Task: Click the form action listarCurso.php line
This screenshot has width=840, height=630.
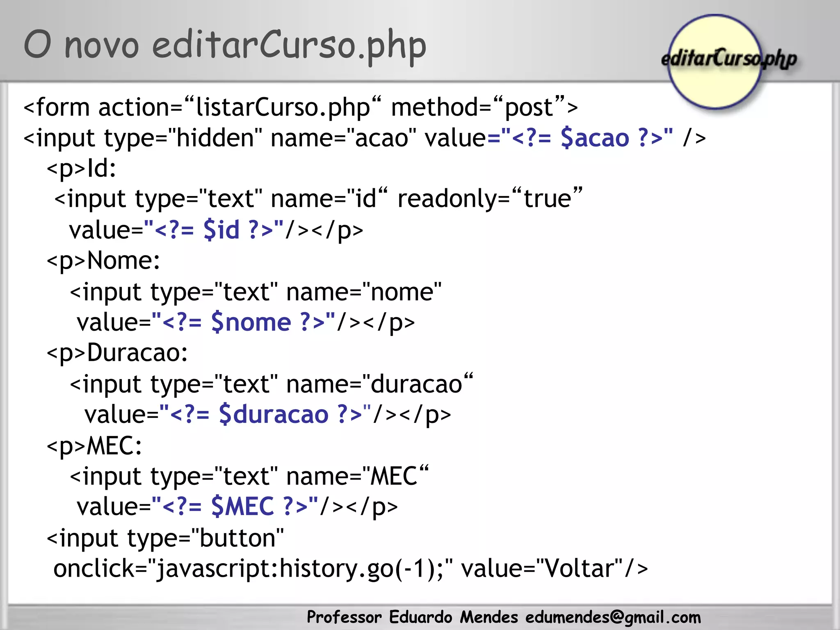Action: pyautogui.click(x=300, y=108)
